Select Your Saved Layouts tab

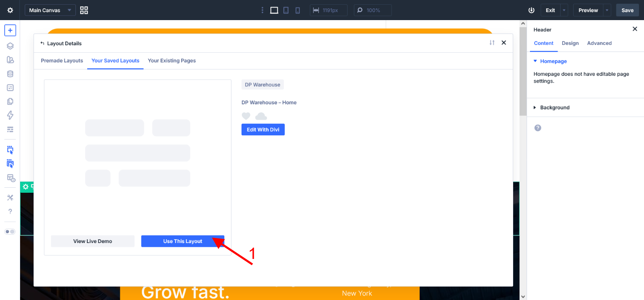(x=115, y=61)
